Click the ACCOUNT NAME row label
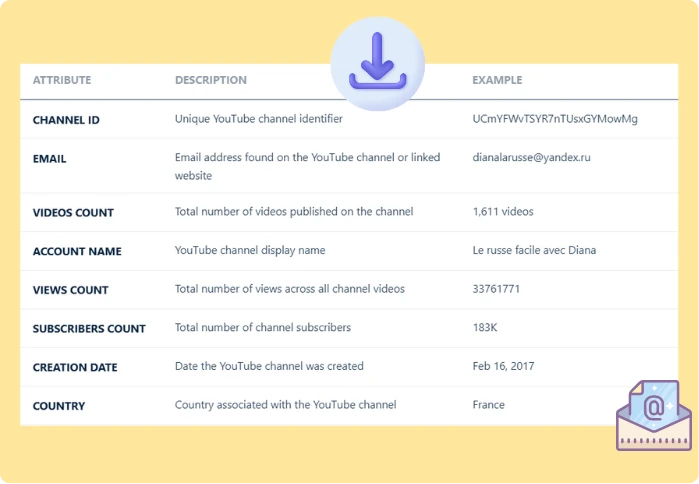Image resolution: width=699 pixels, height=484 pixels. 77,251
